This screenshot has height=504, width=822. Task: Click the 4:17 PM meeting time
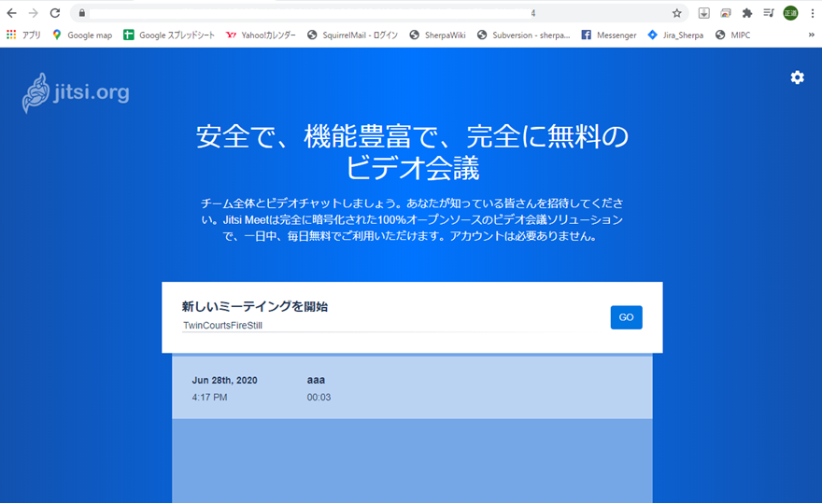click(x=209, y=397)
